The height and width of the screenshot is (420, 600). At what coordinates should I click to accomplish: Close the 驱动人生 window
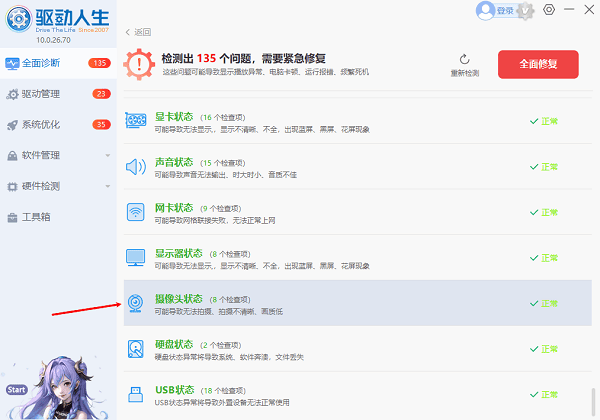tap(589, 10)
